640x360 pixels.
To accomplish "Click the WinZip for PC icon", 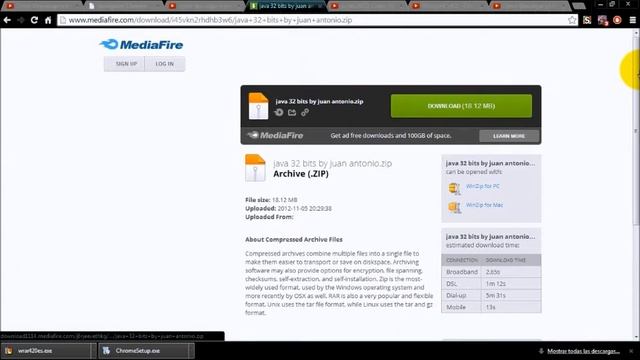I will 454,188.
